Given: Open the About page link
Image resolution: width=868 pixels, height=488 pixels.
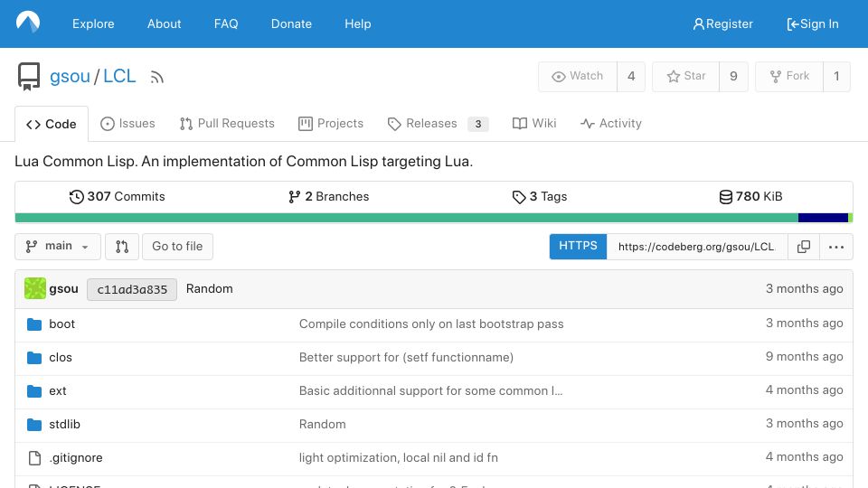Looking at the screenshot, I should (164, 23).
